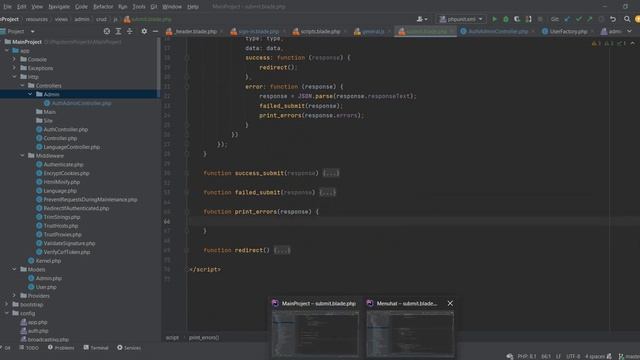Screen dimensions: 640x360
Task: Collapse all in the Project panel
Action: click(x=129, y=31)
